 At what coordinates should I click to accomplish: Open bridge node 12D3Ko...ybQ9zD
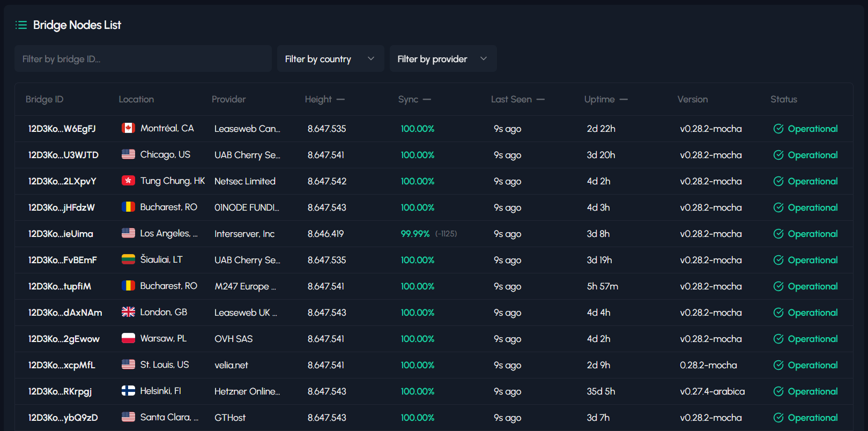[63, 418]
